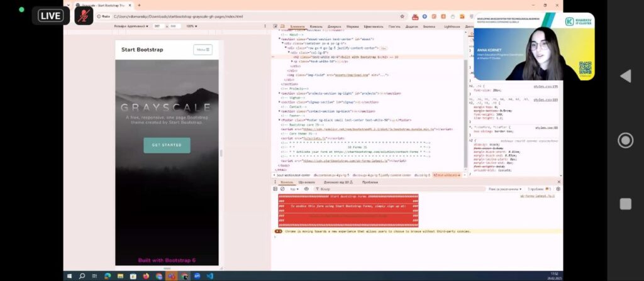Click the GET STARTED button

167,145
